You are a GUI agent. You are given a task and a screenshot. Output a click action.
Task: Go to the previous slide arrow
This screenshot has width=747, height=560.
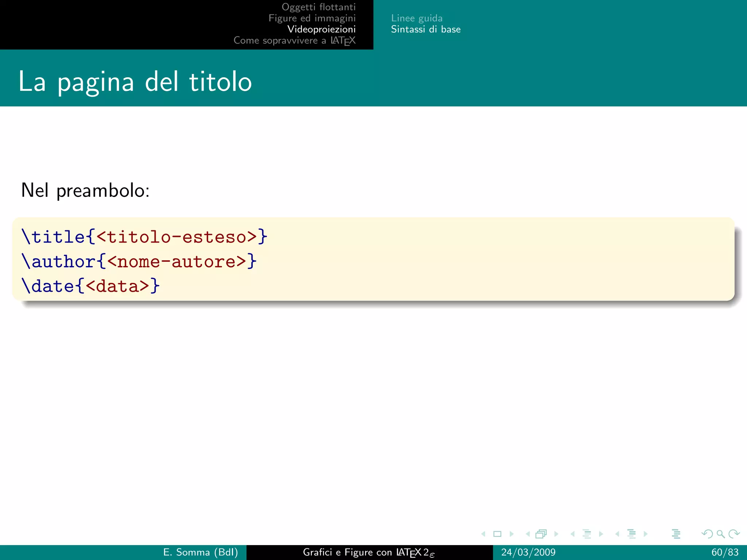point(483,534)
